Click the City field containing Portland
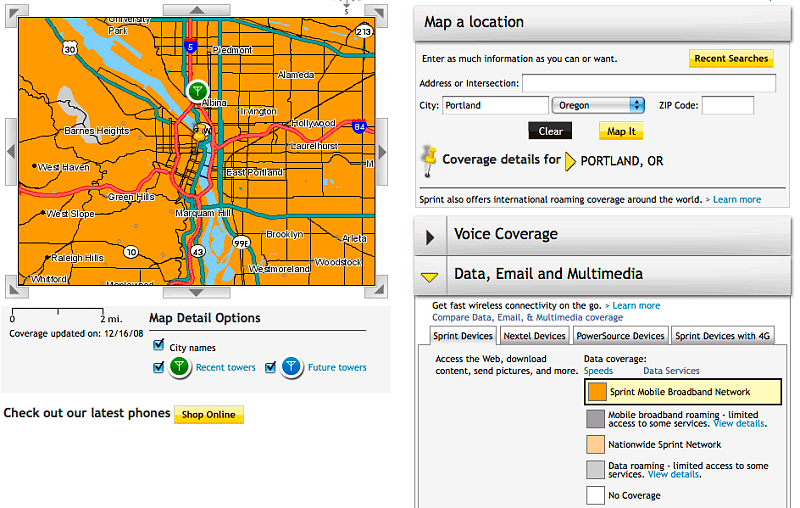Screen dimensions: 800x508 495,105
